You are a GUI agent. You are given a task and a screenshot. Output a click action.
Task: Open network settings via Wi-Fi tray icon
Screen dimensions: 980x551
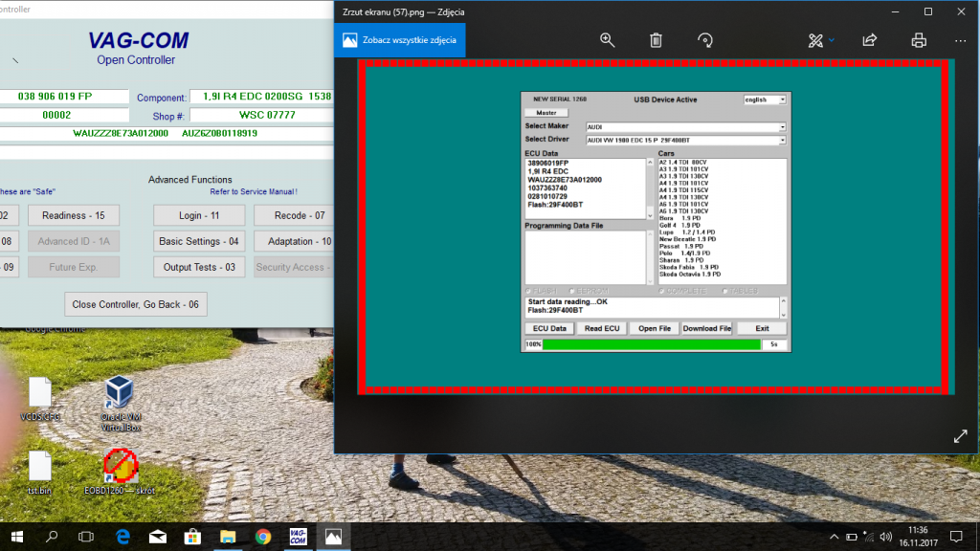pyautogui.click(x=869, y=537)
